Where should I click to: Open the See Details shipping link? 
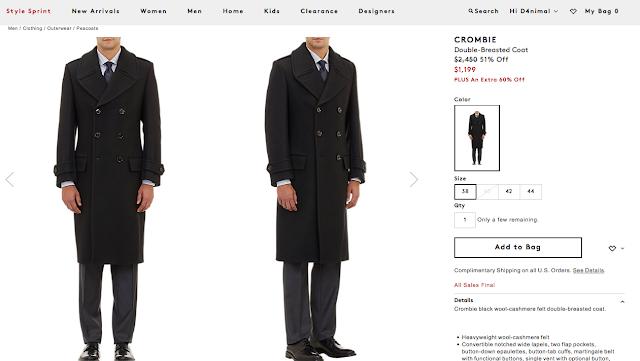point(588,270)
